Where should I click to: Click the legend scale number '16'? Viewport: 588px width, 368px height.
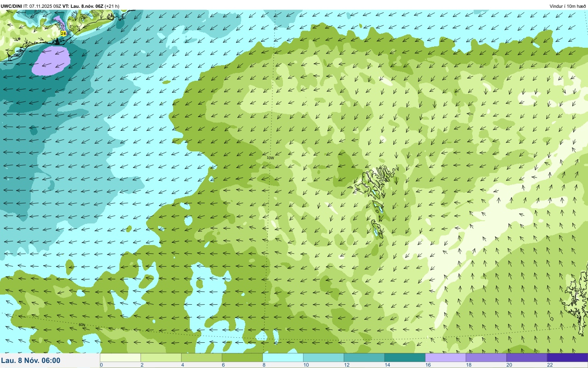(x=428, y=365)
